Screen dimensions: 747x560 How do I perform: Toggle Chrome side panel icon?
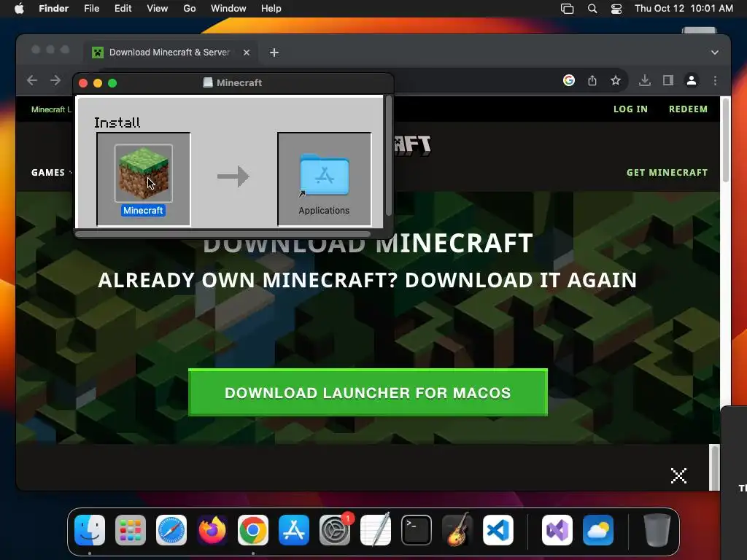coord(668,80)
